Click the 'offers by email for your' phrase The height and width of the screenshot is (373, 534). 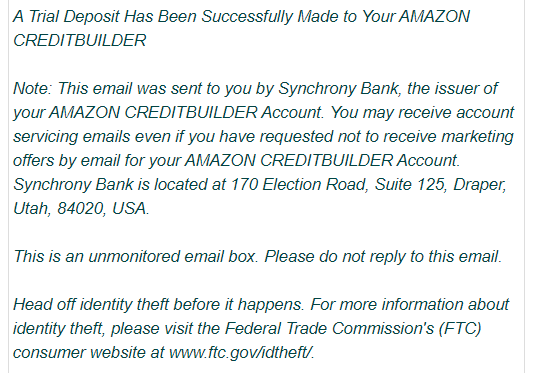point(97,161)
